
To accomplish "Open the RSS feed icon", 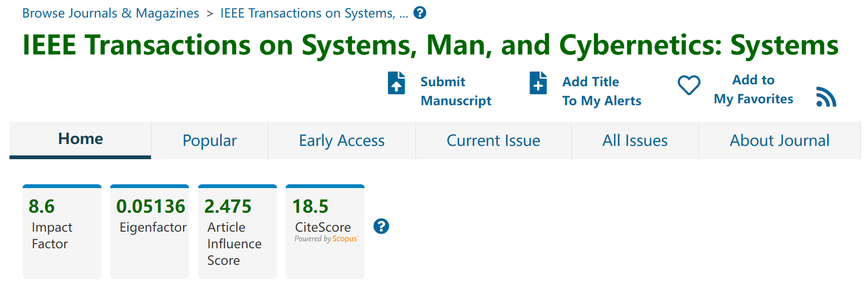I will [x=826, y=97].
